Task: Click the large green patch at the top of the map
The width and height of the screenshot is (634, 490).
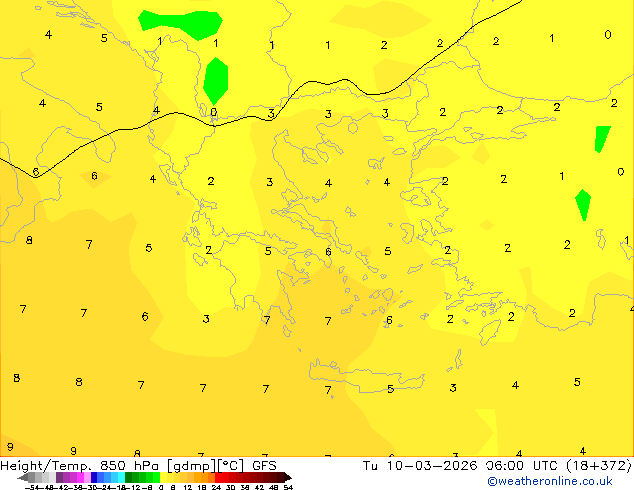Action: (x=181, y=24)
